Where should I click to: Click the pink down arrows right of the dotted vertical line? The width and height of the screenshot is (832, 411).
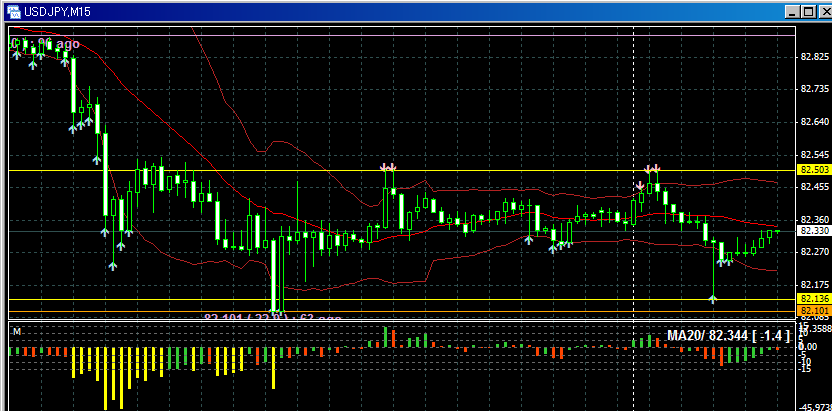point(654,168)
